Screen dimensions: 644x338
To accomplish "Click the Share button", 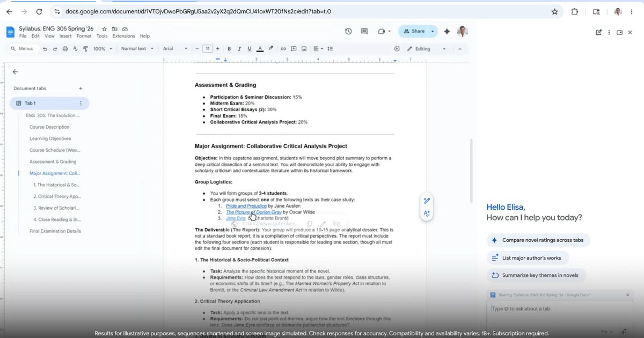I will (414, 31).
